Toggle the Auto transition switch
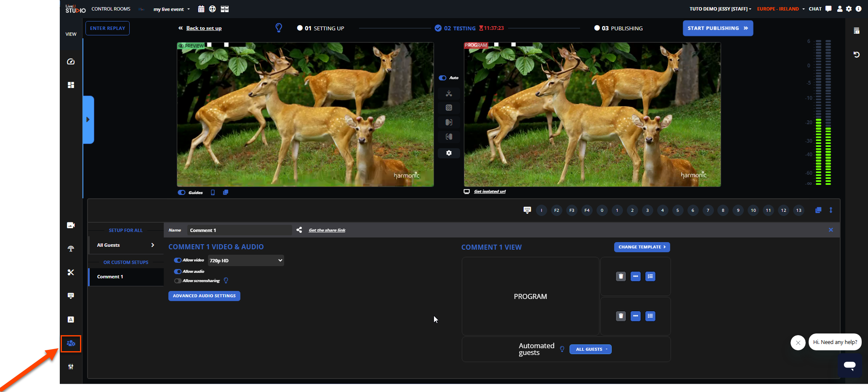 (442, 78)
